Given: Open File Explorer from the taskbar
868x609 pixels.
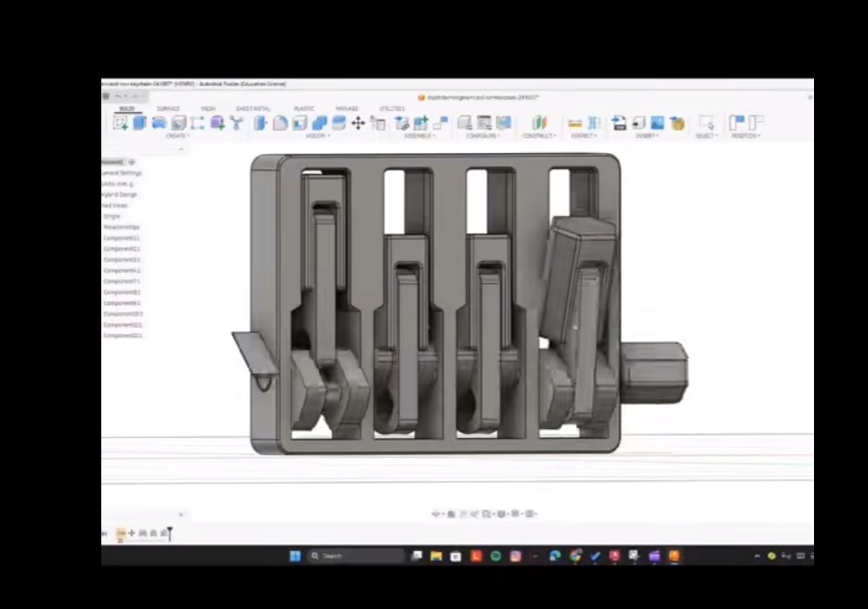Looking at the screenshot, I should tap(437, 556).
